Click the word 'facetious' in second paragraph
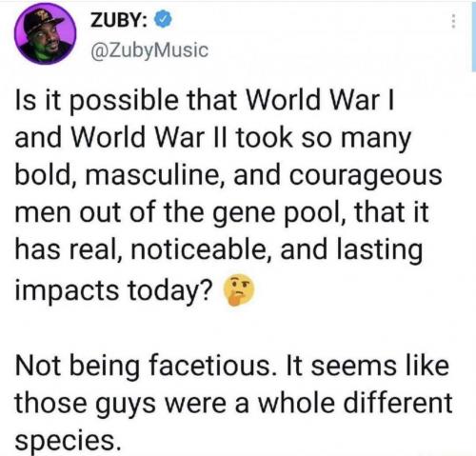The image size is (476, 456). (x=212, y=366)
